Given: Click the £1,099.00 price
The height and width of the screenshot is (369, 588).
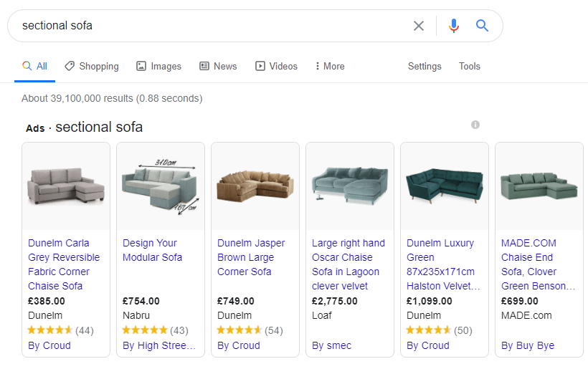Looking at the screenshot, I should [430, 301].
